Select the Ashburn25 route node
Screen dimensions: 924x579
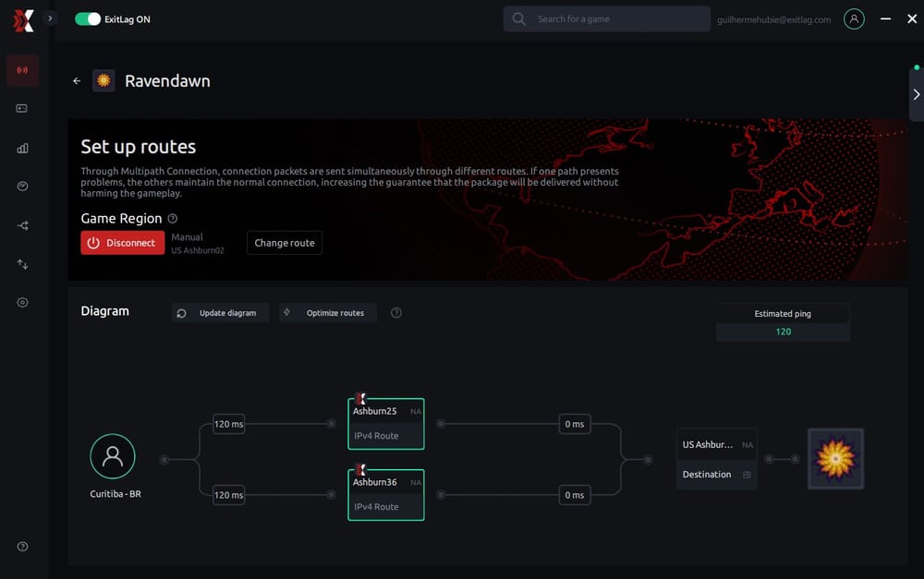[386, 424]
